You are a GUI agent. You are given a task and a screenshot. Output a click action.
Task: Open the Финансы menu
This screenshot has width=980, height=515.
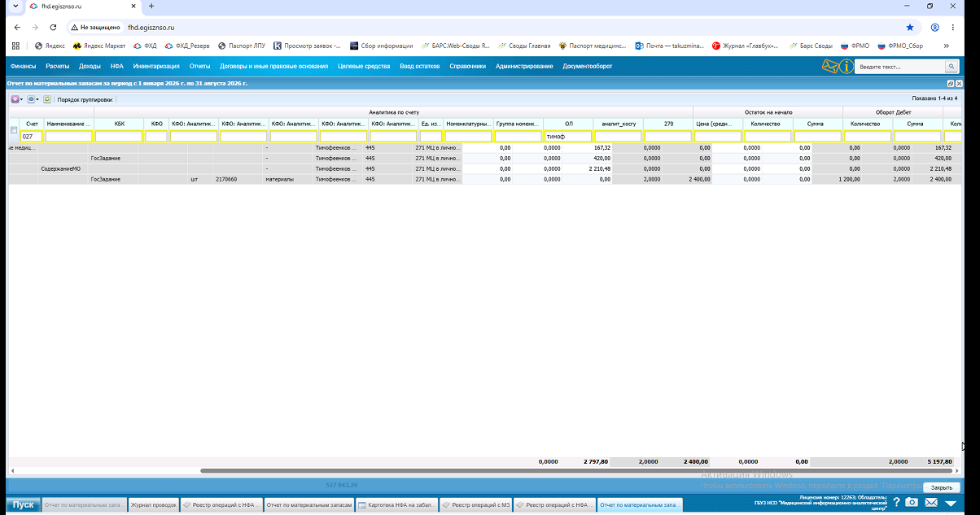point(23,66)
